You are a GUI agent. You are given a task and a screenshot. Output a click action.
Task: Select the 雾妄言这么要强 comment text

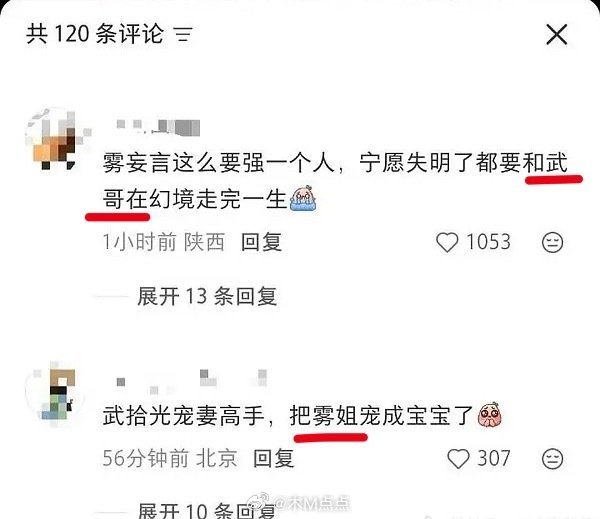[335, 181]
